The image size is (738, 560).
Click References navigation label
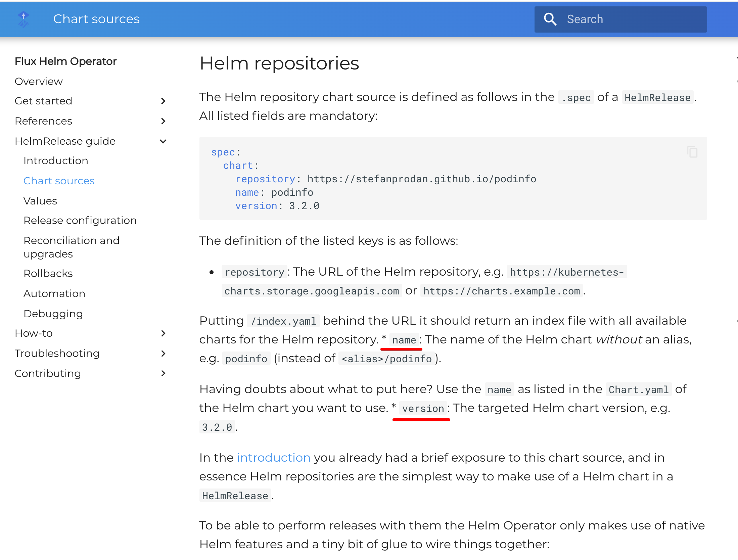pyautogui.click(x=44, y=121)
